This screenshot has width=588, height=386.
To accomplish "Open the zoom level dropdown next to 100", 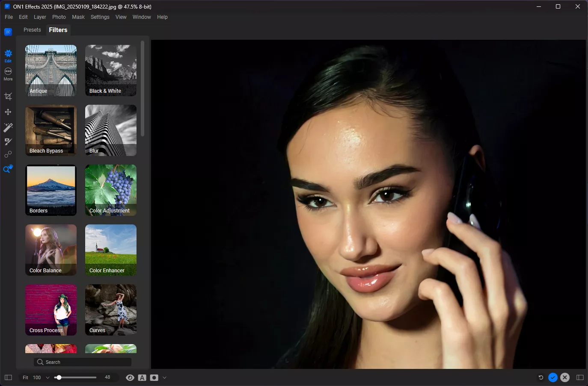I will pyautogui.click(x=48, y=377).
